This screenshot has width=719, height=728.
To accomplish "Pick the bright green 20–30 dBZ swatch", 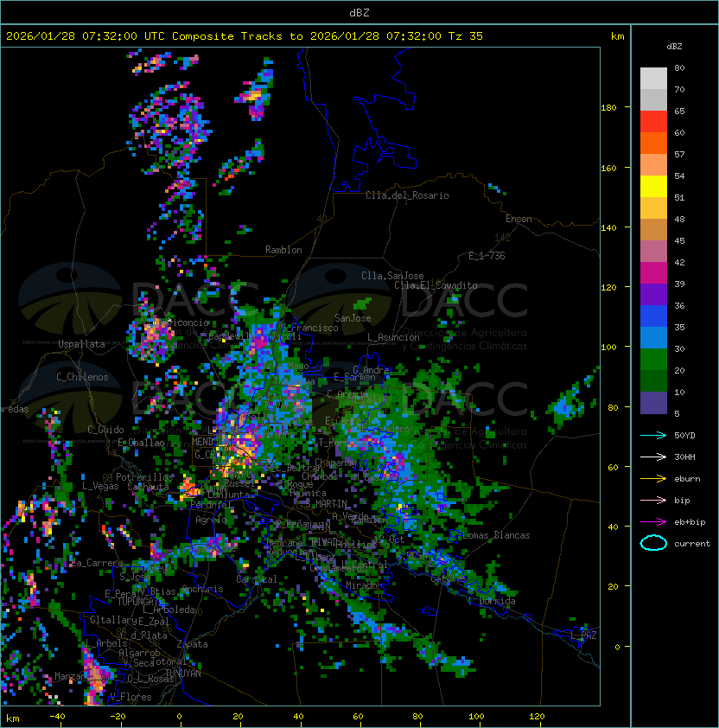I will point(653,360).
